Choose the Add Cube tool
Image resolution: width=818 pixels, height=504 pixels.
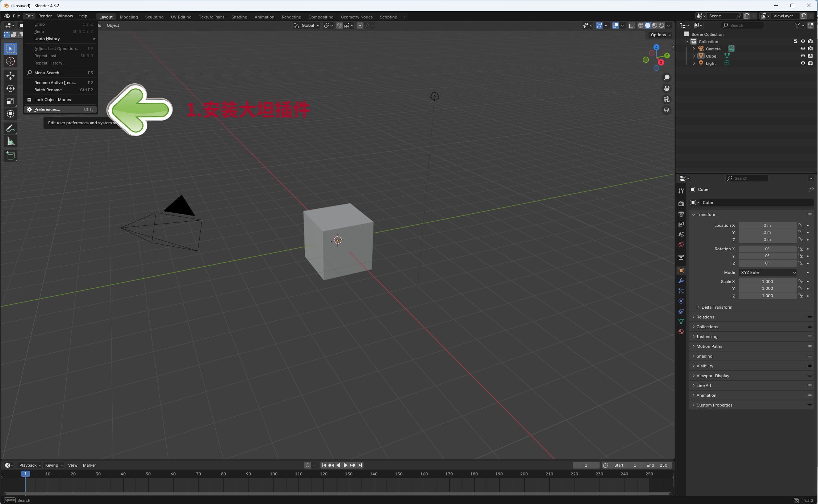11,156
